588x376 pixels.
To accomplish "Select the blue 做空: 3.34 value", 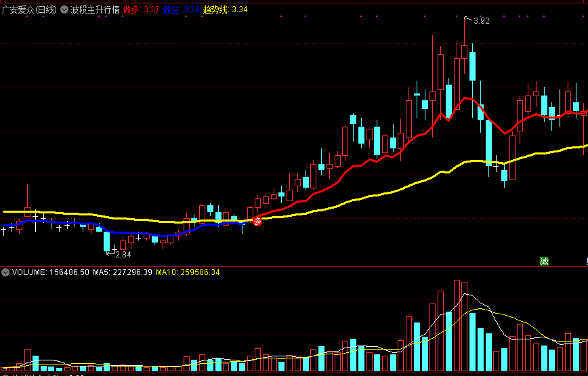I will 182,9.
